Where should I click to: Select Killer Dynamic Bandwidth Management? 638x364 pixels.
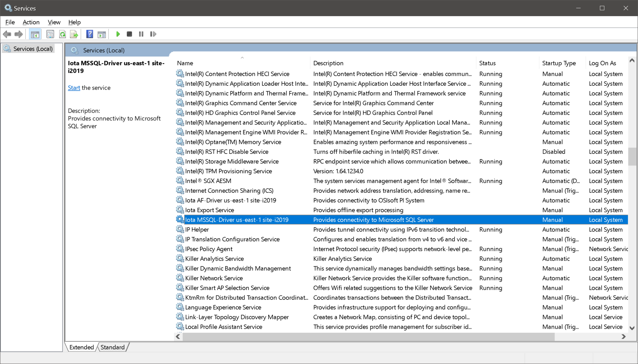[x=401, y=268]
